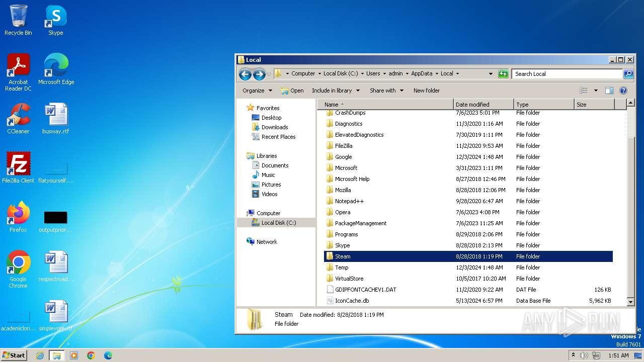Launch Edge from the taskbar

[x=108, y=355]
